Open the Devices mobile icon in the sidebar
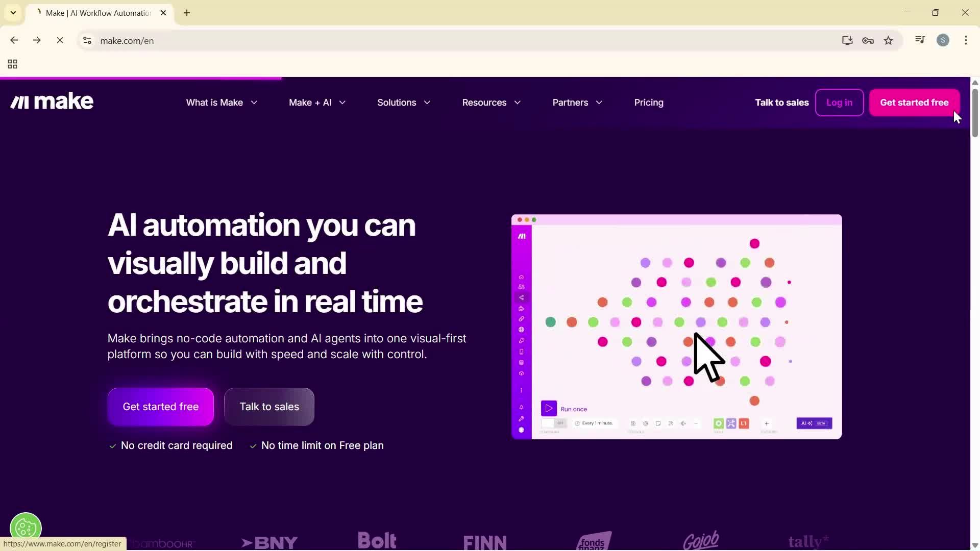The height and width of the screenshot is (551, 980). click(521, 352)
